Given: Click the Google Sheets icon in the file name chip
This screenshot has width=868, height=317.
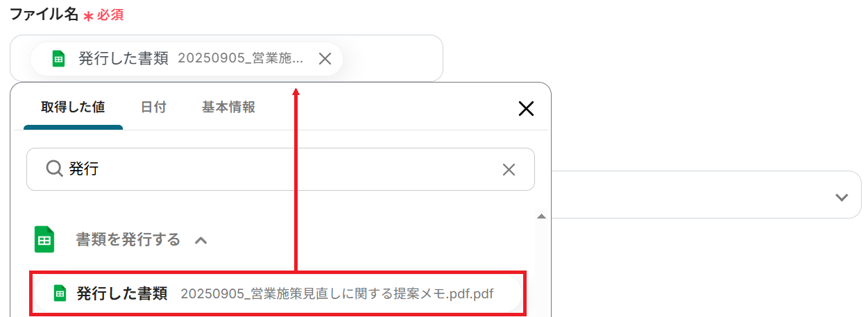Looking at the screenshot, I should 59,59.
